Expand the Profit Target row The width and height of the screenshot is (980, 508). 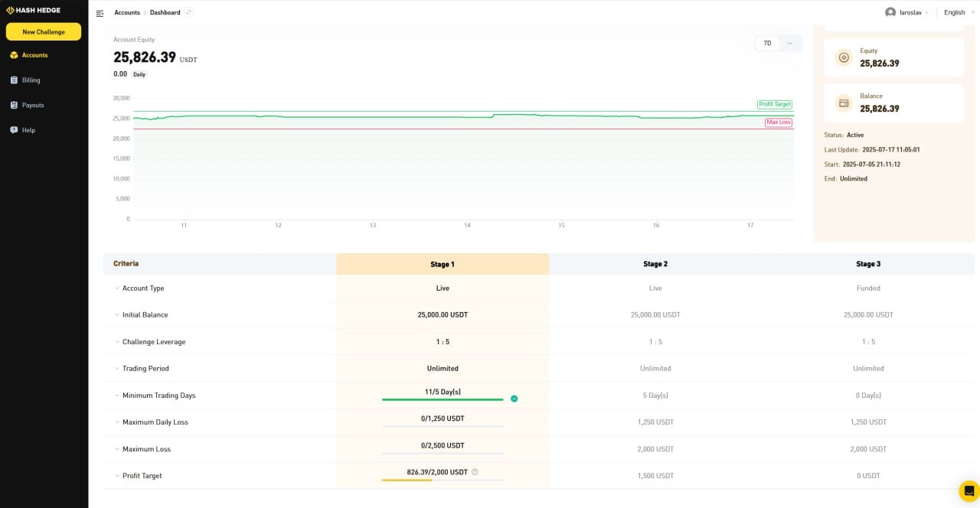pos(117,476)
